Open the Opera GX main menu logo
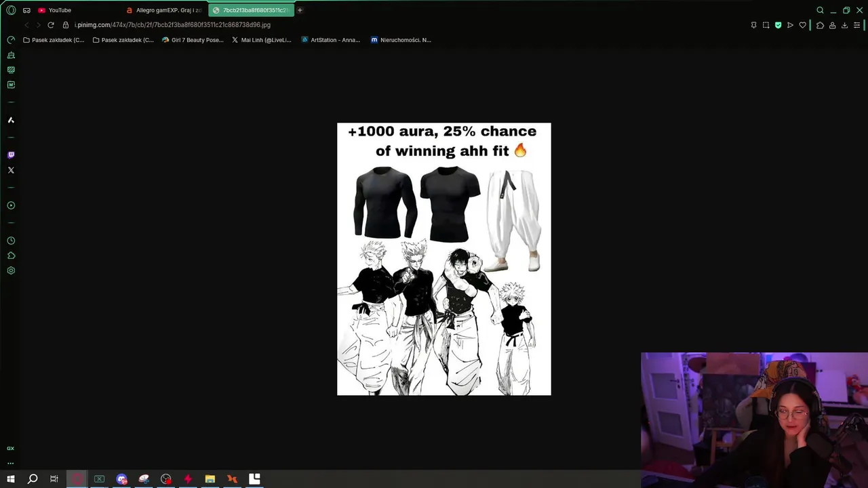 pyautogui.click(x=11, y=10)
